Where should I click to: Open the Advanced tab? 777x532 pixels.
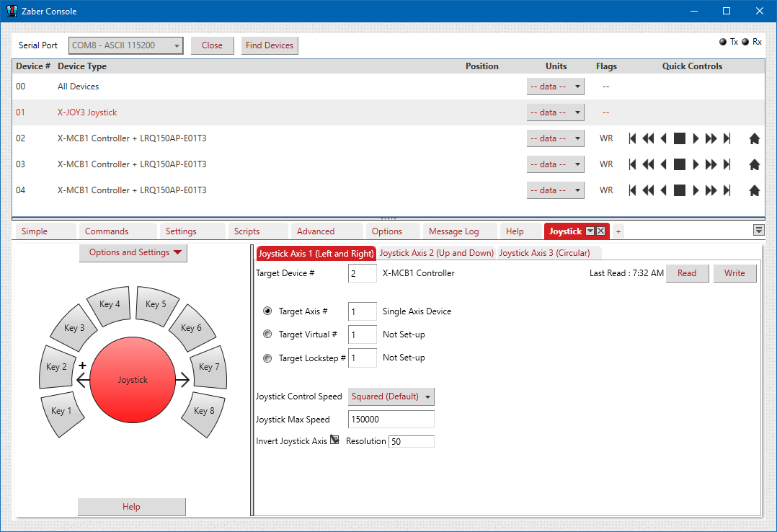327,231
